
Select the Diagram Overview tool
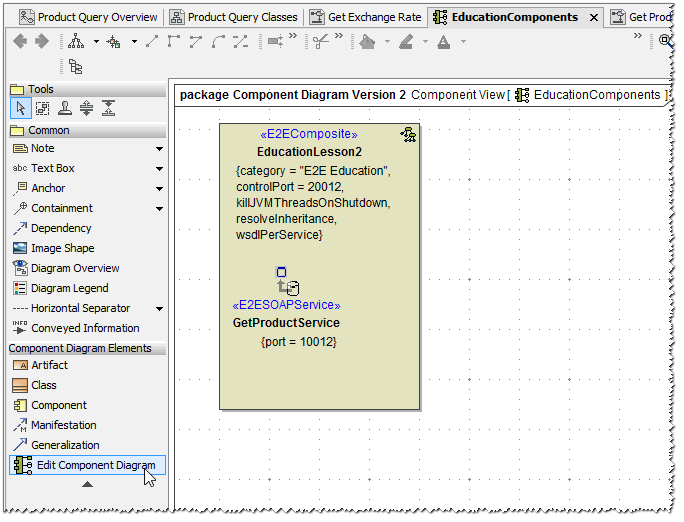[x=74, y=268]
